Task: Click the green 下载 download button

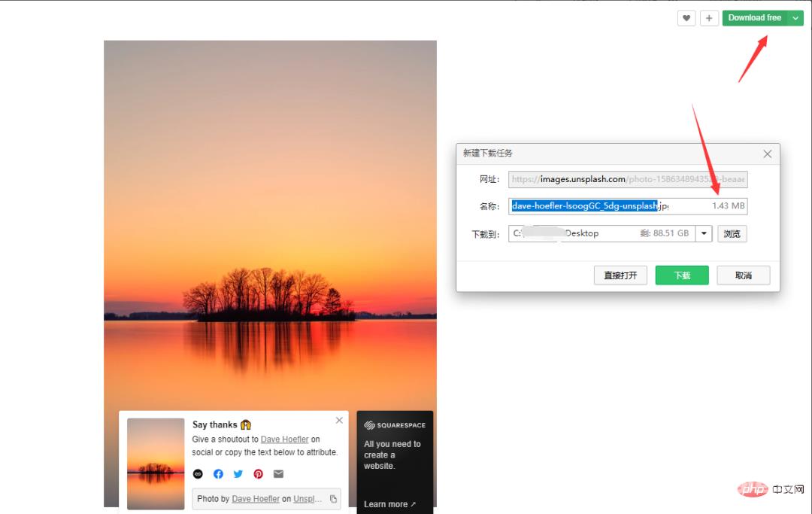Action: pyautogui.click(x=682, y=275)
